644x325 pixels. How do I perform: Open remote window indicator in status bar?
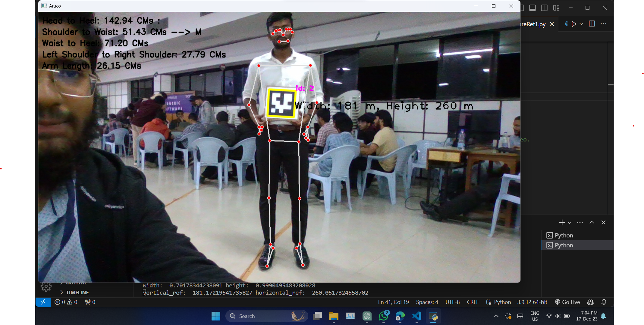click(43, 302)
